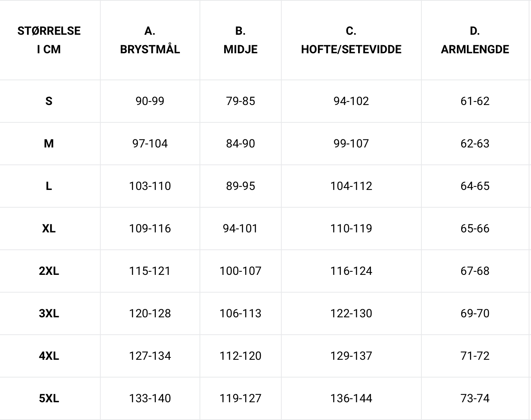Click the 5XL size row label
Viewport: 531px width, 420px height.
click(49, 398)
